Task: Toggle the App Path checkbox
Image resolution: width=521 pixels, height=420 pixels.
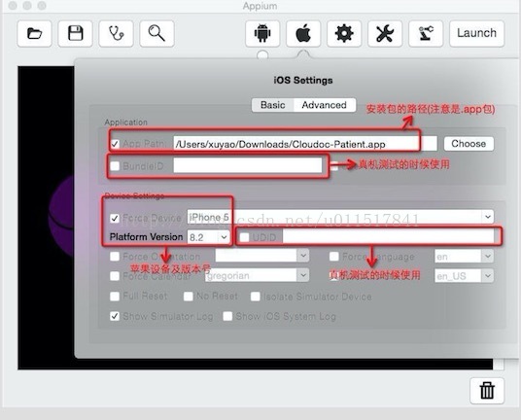Action: point(115,144)
